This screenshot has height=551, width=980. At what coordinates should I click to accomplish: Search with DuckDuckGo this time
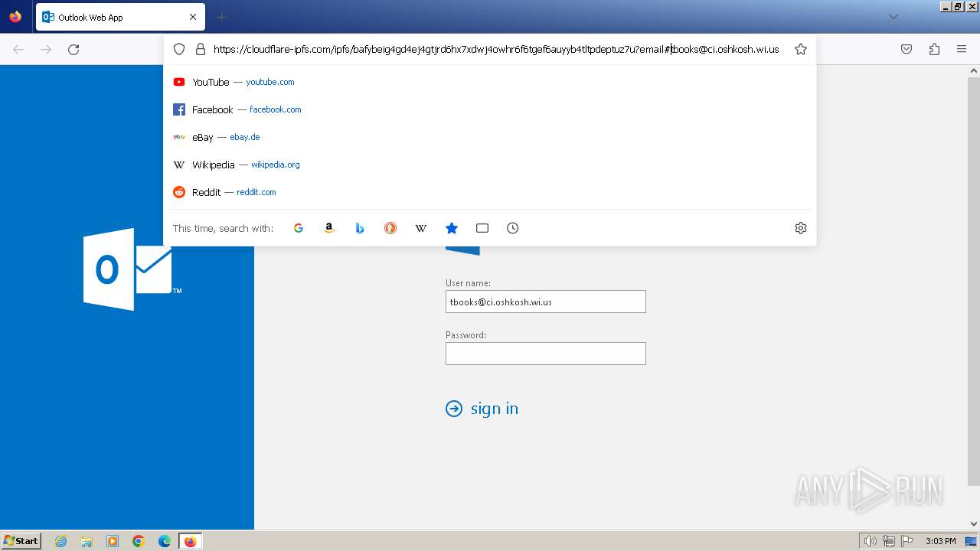[390, 228]
